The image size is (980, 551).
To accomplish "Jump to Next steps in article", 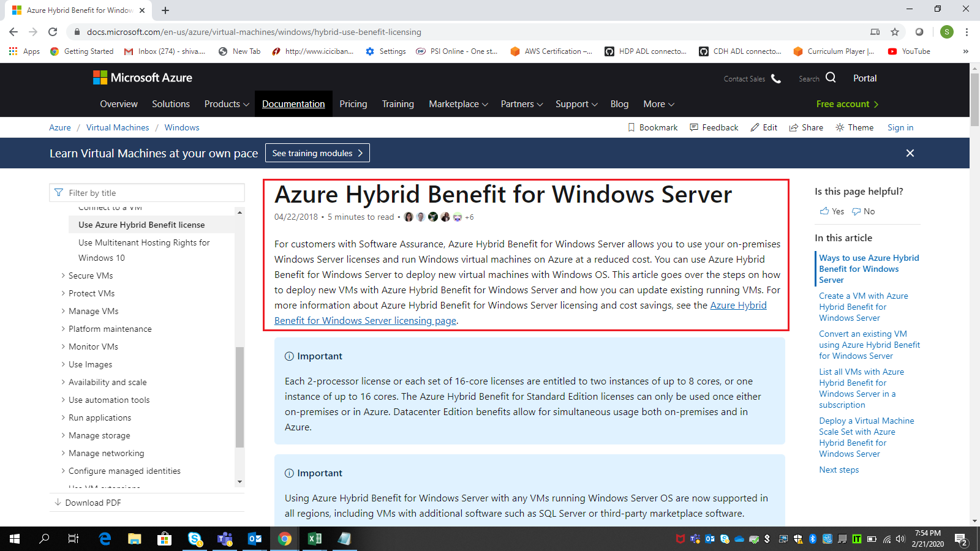I will click(839, 470).
